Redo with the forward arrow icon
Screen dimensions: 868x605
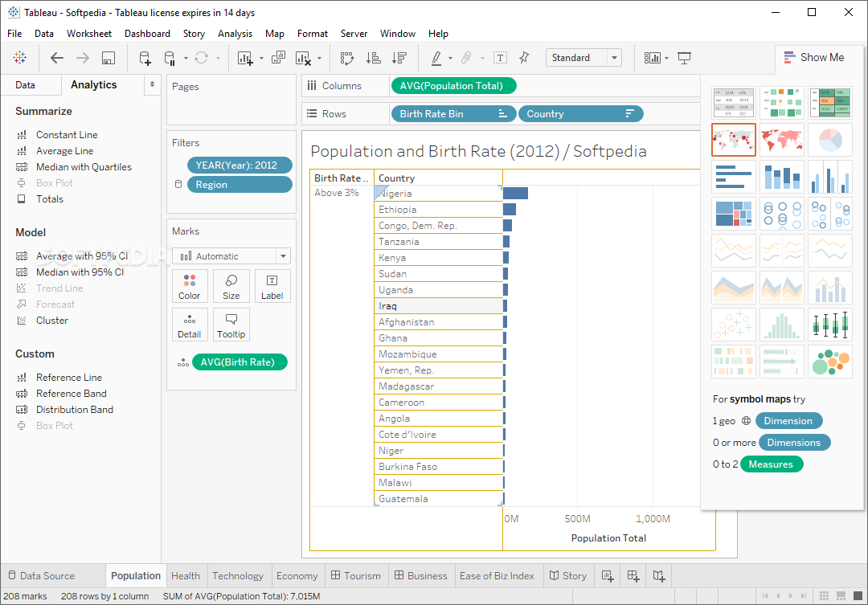[83, 58]
